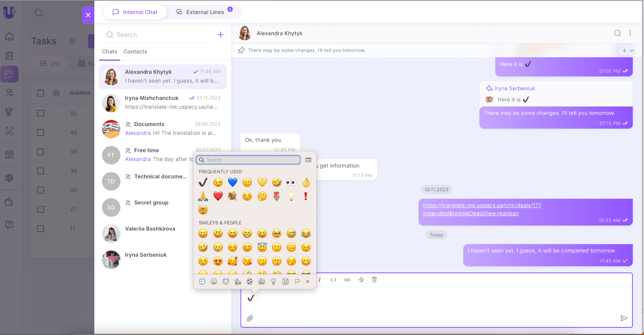Send the message with arrow icon
Image resolution: width=644 pixels, height=335 pixels.
tap(623, 318)
